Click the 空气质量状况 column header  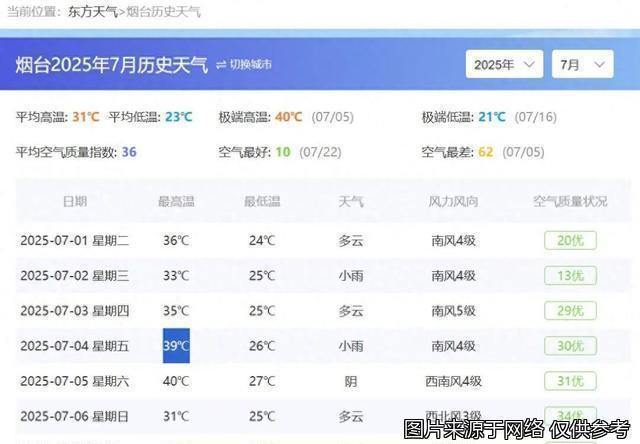[x=570, y=201]
